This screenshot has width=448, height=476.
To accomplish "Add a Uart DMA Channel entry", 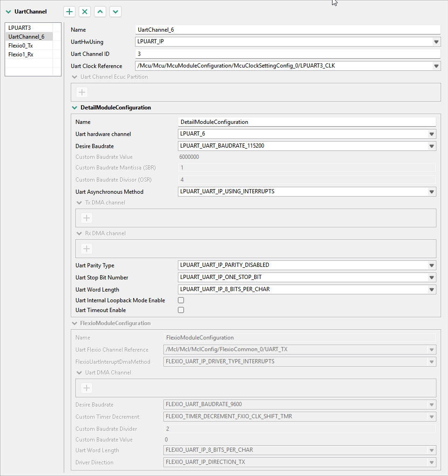I will point(87,388).
